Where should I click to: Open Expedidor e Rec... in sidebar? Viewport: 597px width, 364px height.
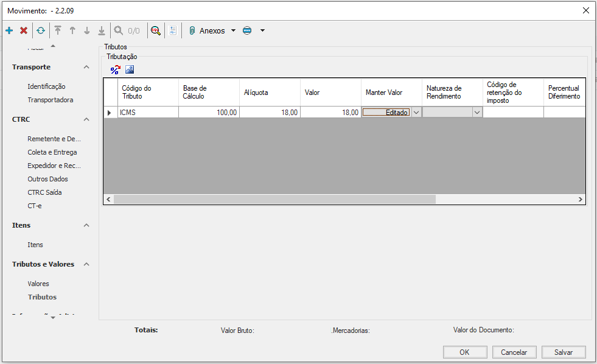(54, 166)
